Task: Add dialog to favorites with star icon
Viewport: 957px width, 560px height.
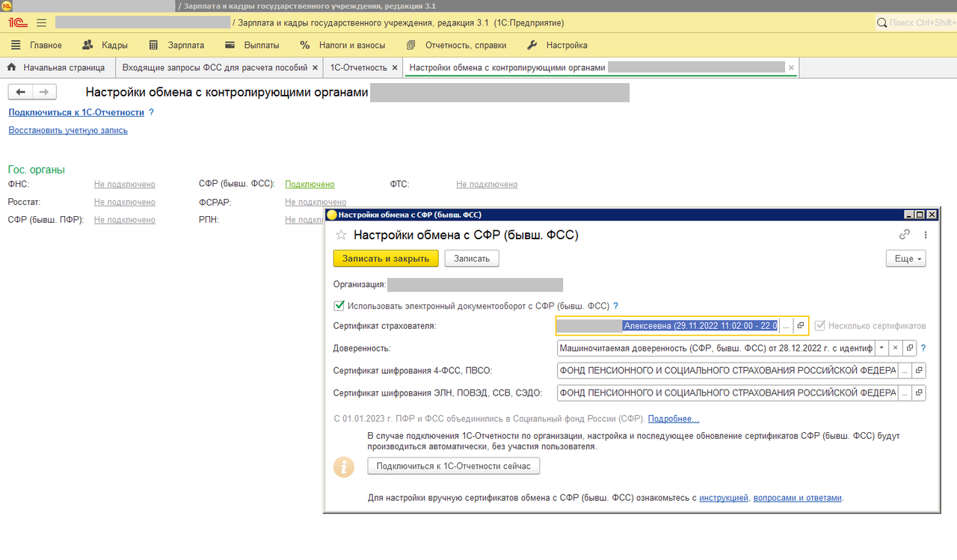Action: point(341,235)
